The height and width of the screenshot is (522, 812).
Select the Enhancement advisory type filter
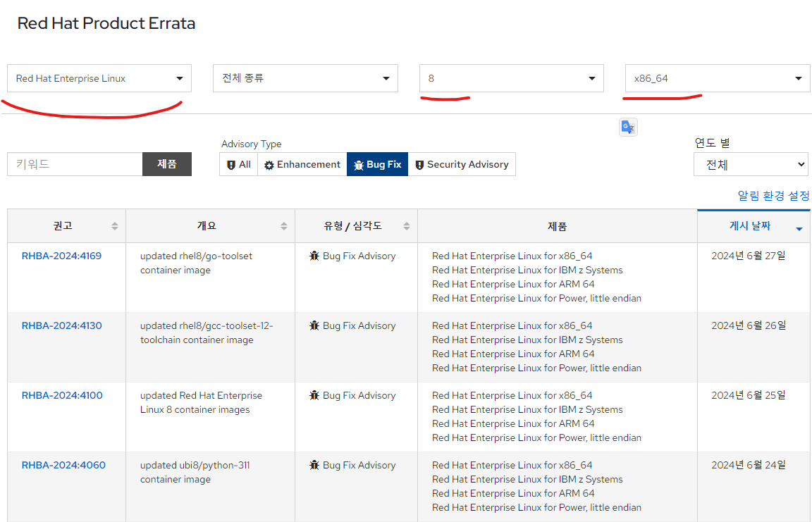(302, 165)
